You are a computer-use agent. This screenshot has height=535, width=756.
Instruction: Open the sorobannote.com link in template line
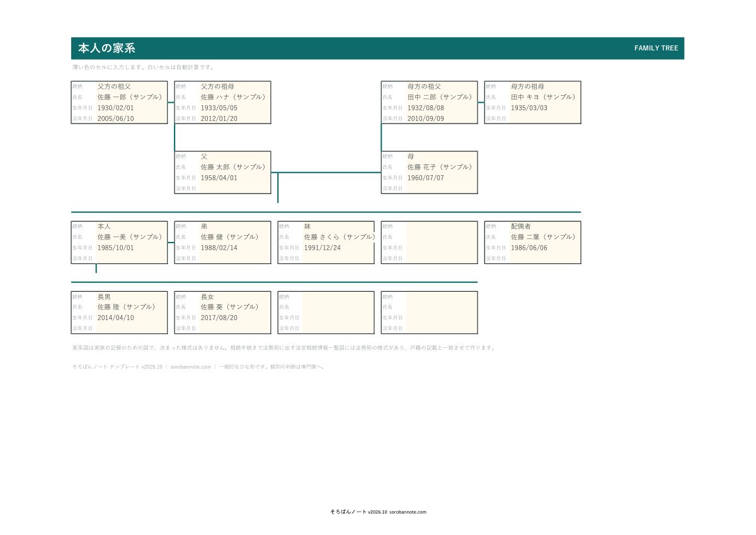pyautogui.click(x=190, y=366)
